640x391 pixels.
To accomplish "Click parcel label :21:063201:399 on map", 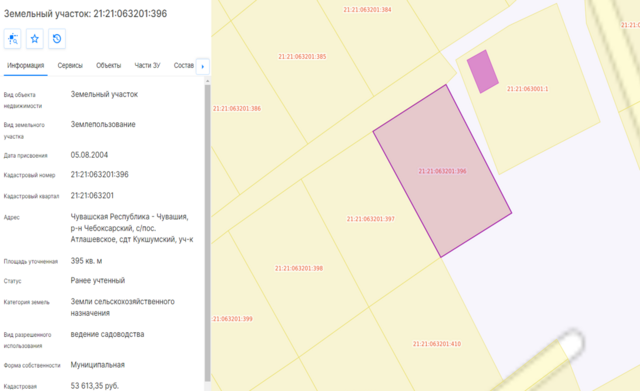I will tap(232, 319).
